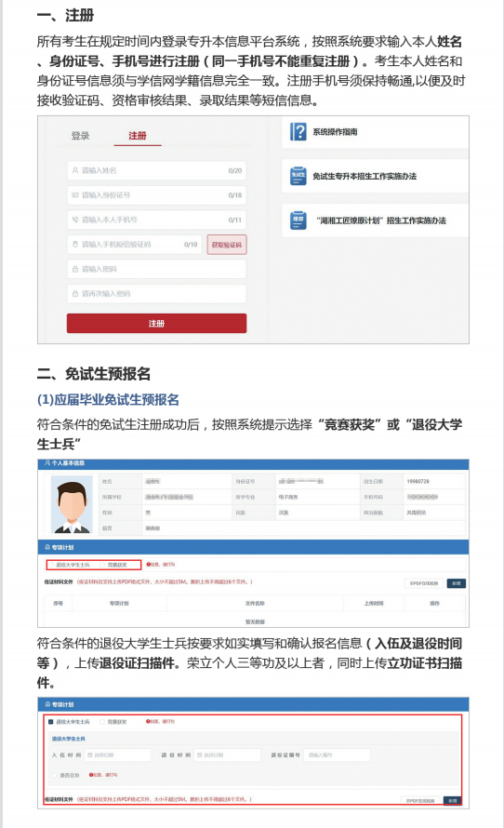Click the clipboard icon beside 湖湘工匠燎原计划

click(298, 220)
